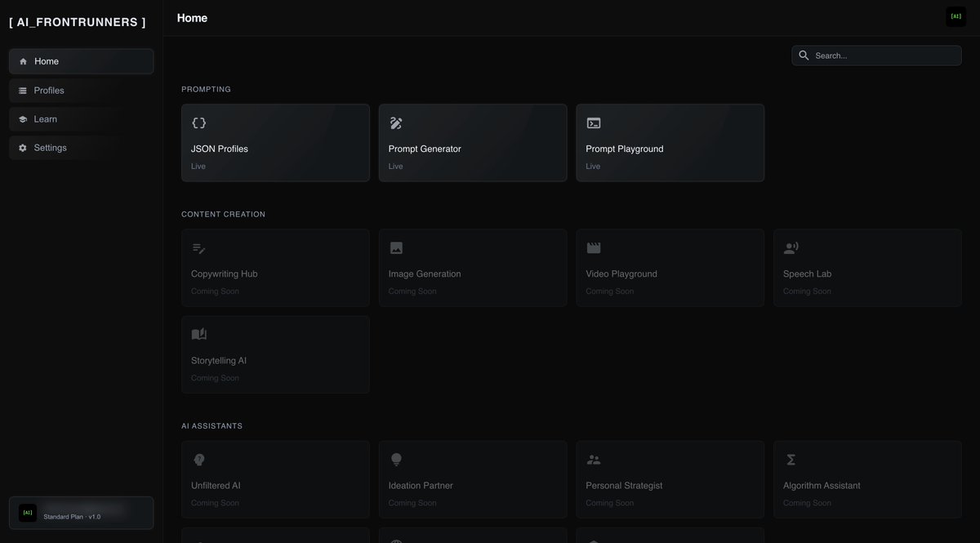Select the Storytelling AI card title

click(219, 361)
